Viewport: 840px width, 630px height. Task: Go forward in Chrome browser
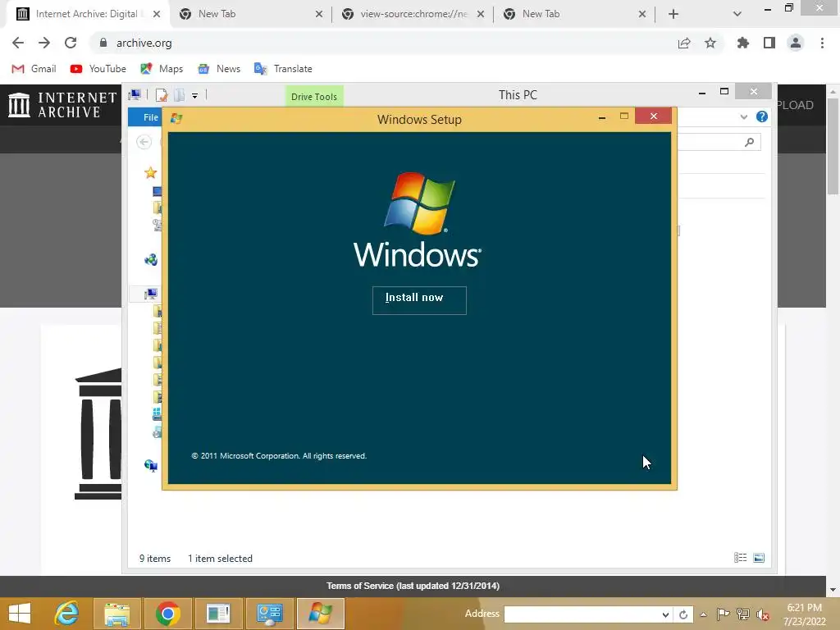[x=44, y=43]
